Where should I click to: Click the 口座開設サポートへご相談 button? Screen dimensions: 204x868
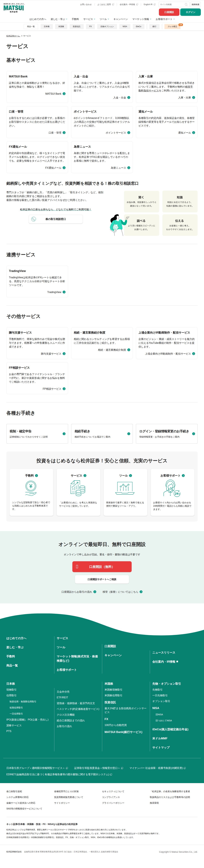click(102, 579)
